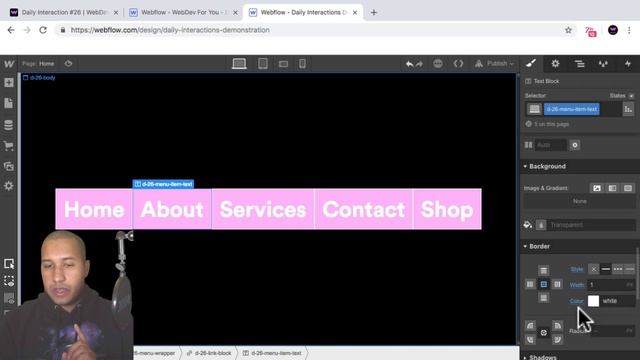Set border style to none

[x=593, y=269]
